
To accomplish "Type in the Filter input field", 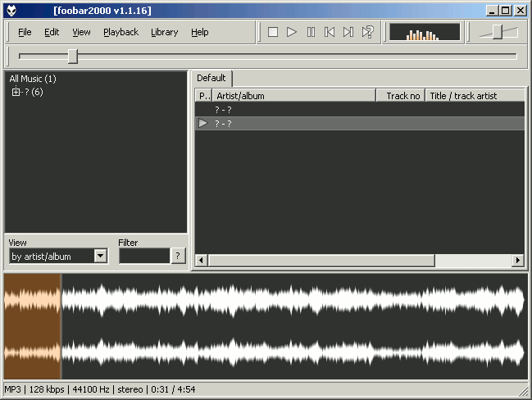I will click(x=143, y=256).
